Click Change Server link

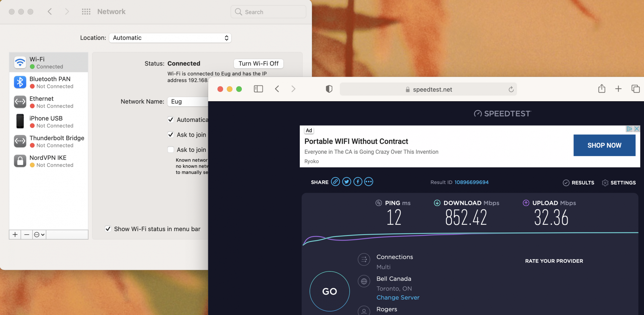[x=398, y=298]
